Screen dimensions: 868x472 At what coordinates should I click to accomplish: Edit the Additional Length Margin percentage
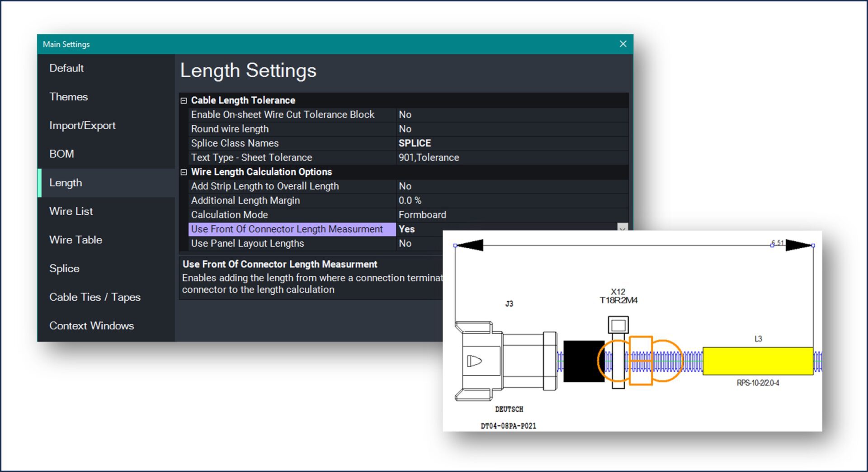pyautogui.click(x=452, y=200)
